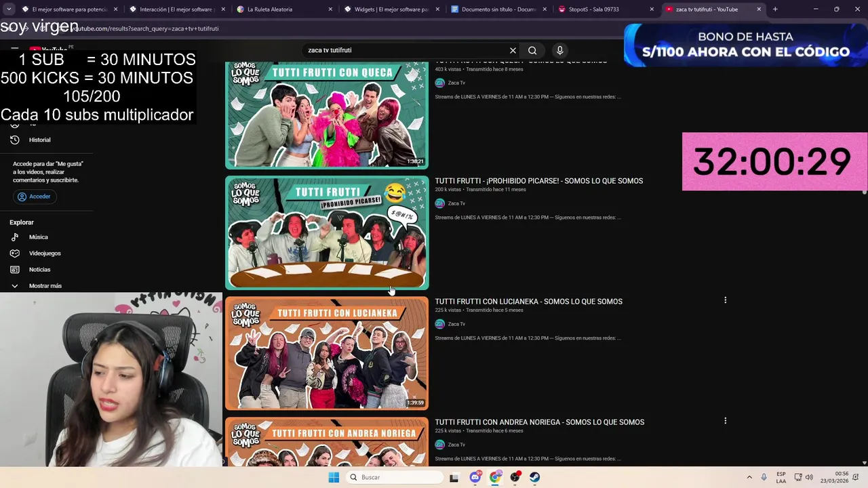Open title 'TUTTI FRUTTI - ¡PROHIBIDO PICARSE!'
This screenshot has width=868, height=488.
coord(539,181)
